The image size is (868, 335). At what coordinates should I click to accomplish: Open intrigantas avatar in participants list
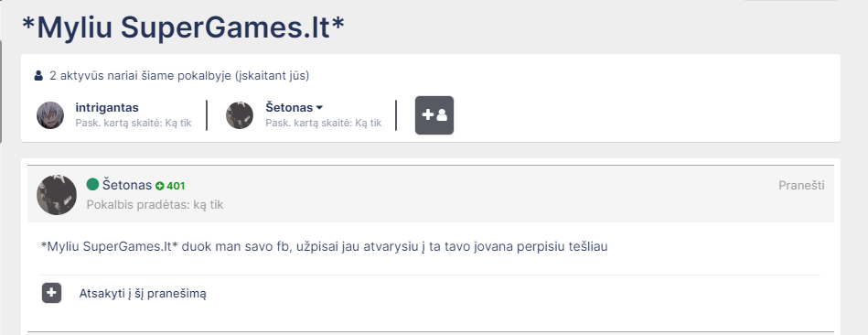click(x=50, y=115)
